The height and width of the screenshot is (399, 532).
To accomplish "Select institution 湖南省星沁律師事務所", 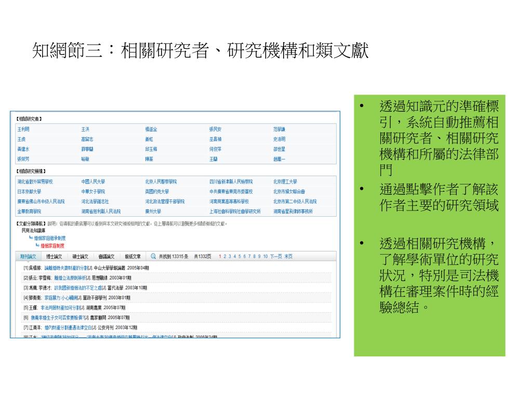I will click(293, 211).
